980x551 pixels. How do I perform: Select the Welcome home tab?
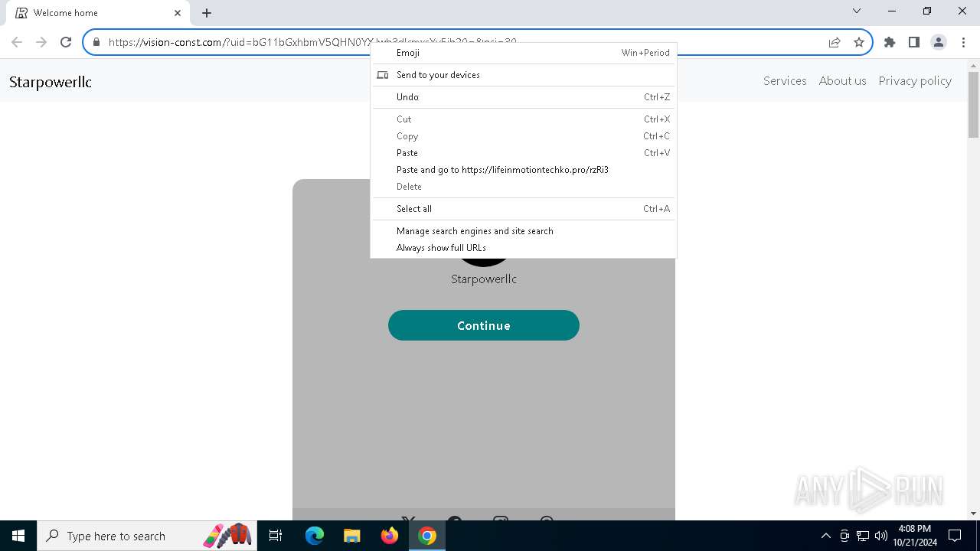pos(98,13)
